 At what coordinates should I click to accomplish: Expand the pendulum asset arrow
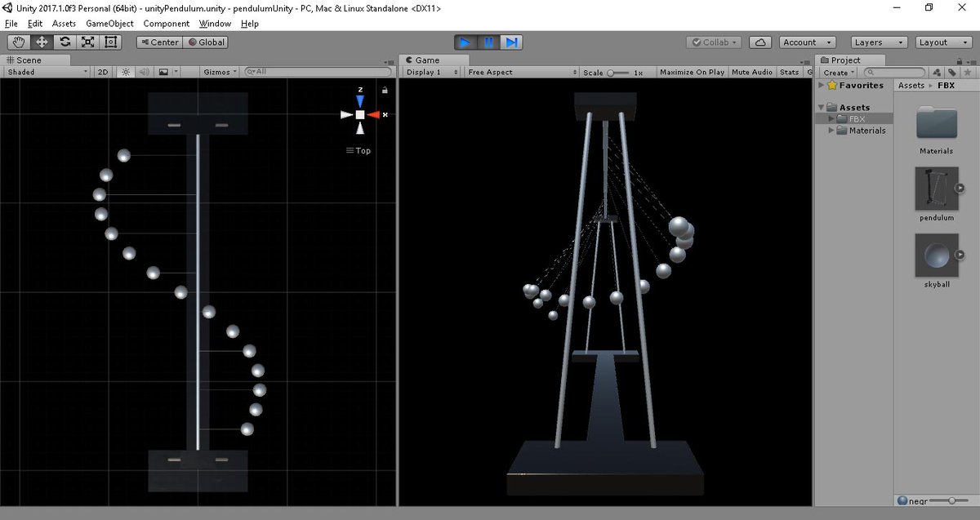tap(960, 189)
